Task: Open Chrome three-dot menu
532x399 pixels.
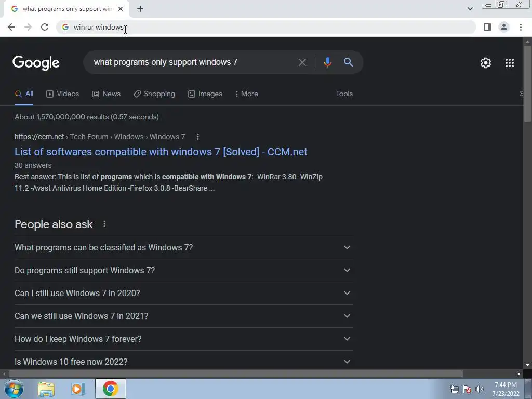Action: click(521, 27)
